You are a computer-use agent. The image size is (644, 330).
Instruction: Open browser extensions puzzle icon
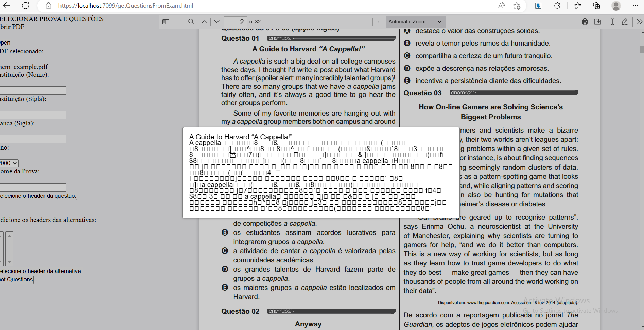pyautogui.click(x=557, y=5)
